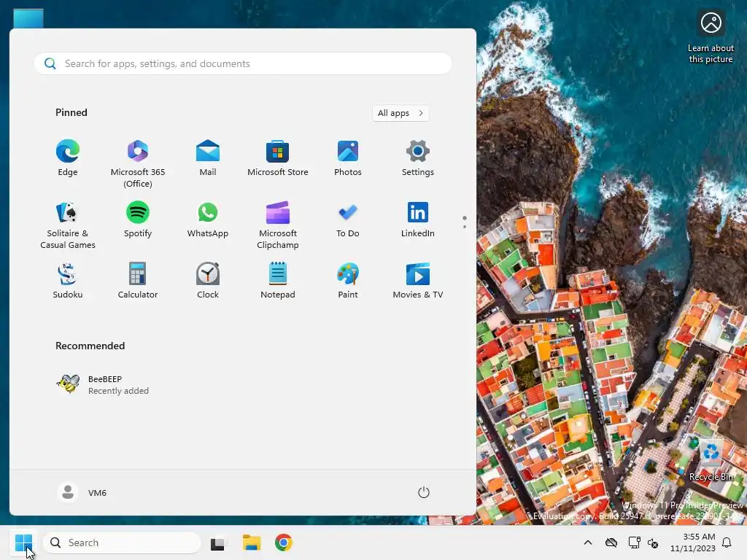Launch the Sudoku game
This screenshot has width=747, height=560.
coord(68,281)
